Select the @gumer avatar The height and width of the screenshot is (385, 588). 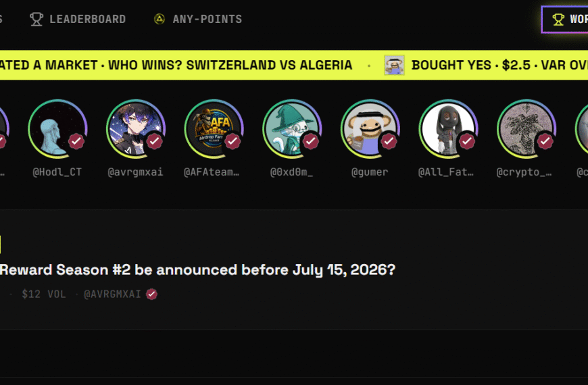pyautogui.click(x=370, y=129)
